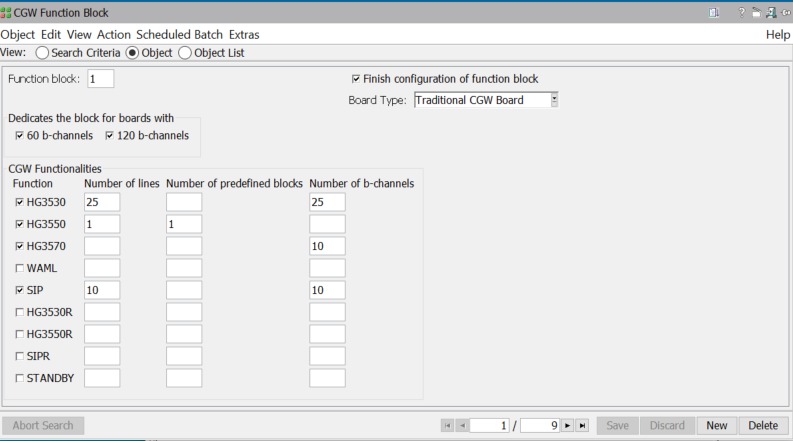This screenshot has height=441, width=793.
Task: Open the View menu
Action: coord(79,35)
